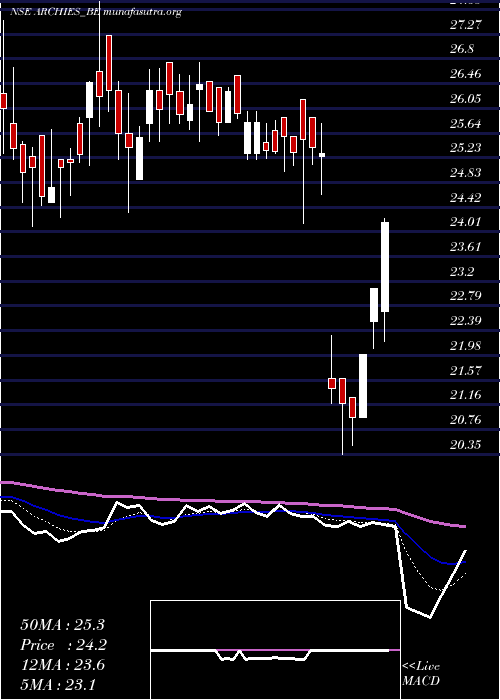Pick the 24.83 axis value

(x=466, y=173)
